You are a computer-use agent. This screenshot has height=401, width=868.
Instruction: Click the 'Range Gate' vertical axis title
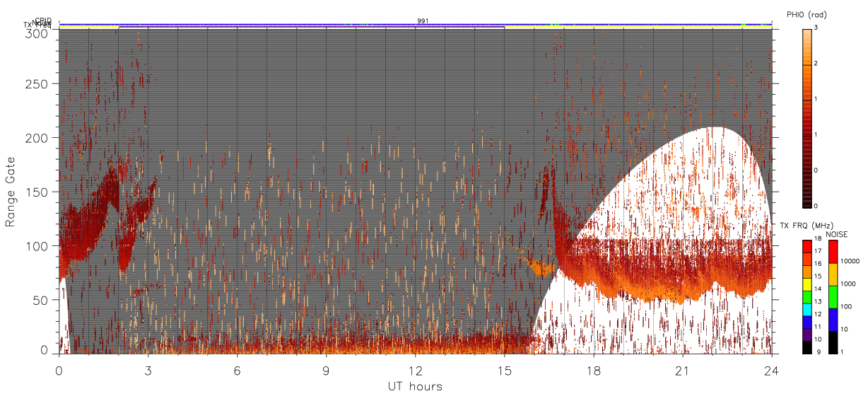click(x=11, y=192)
